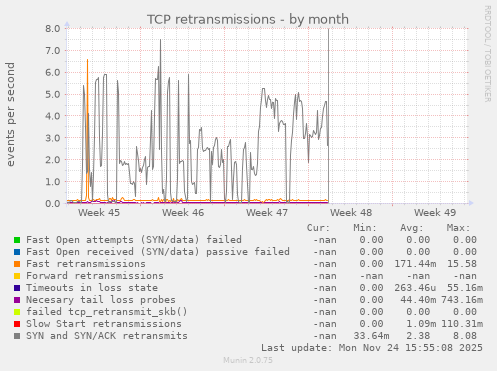Click the 'Forward retransmissions' legend label
The width and height of the screenshot is (497, 371).
(95, 276)
